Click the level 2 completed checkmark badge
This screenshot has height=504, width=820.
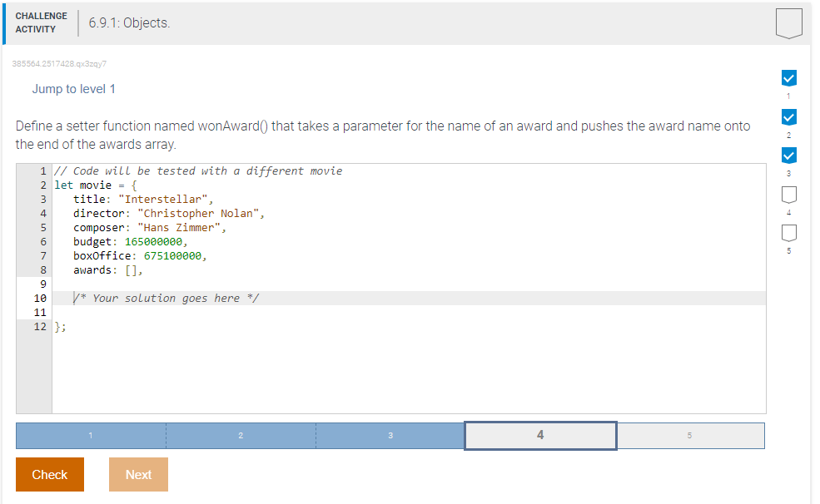(788, 116)
